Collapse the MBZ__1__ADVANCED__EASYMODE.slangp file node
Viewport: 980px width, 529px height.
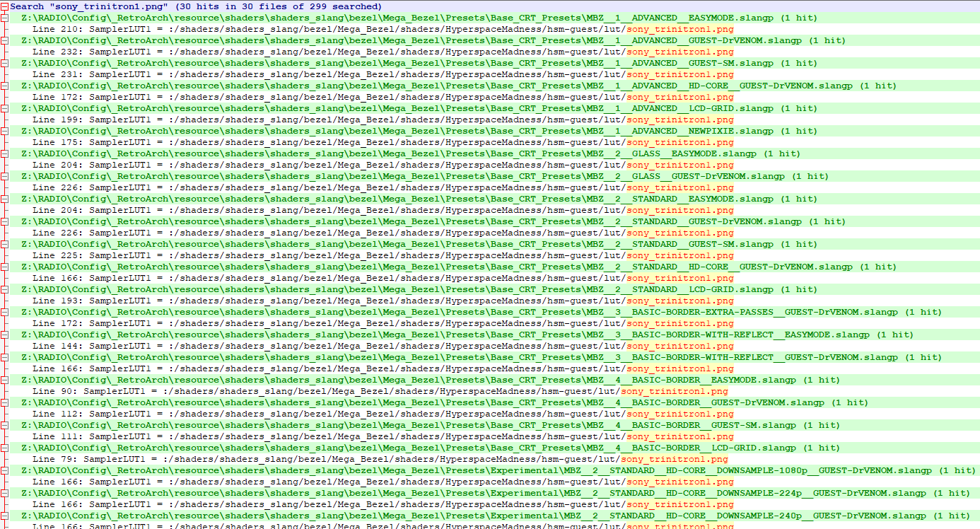(x=4, y=18)
